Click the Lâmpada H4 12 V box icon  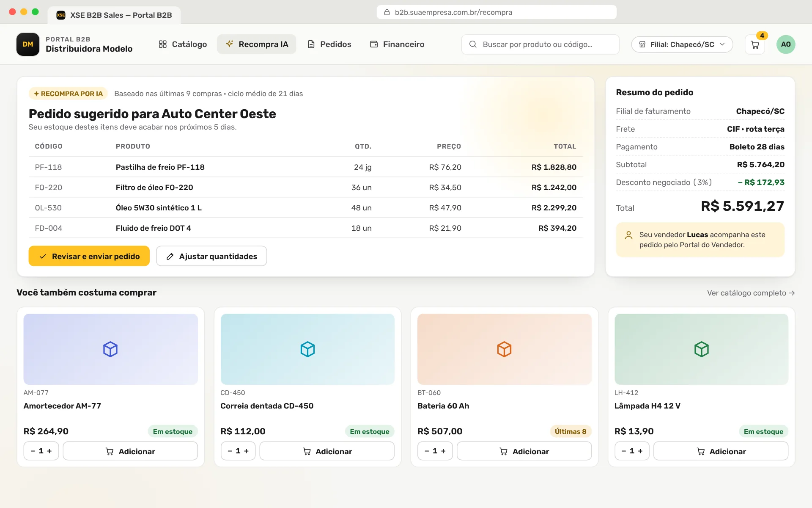pos(701,349)
